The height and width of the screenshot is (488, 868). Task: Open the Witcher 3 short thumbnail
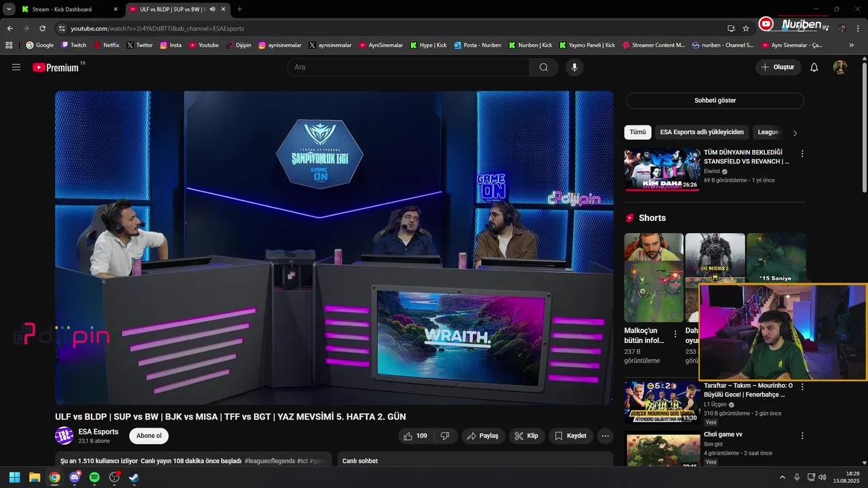(715, 277)
